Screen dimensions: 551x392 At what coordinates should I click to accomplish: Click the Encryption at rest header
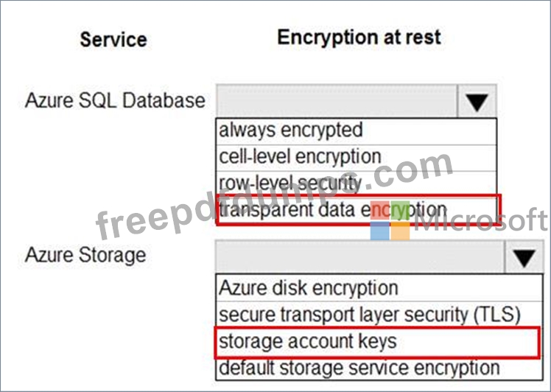point(359,38)
